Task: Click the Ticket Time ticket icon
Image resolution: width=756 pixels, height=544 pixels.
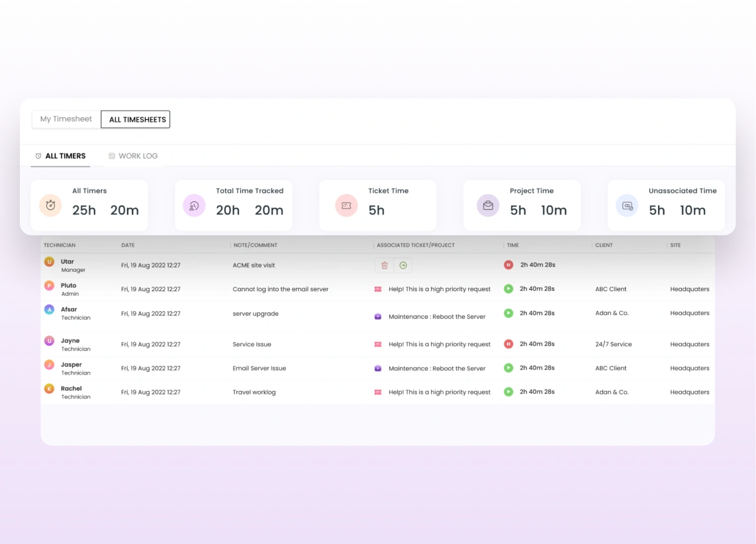Action: coord(346,206)
